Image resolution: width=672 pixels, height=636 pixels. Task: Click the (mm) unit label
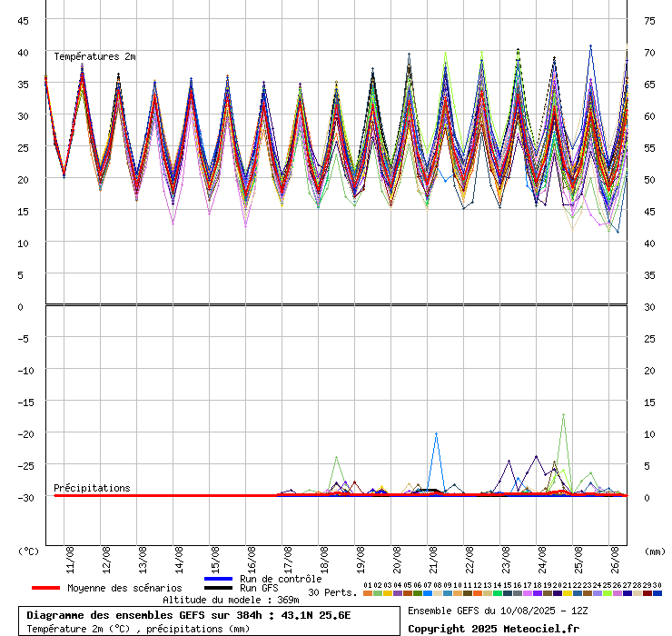tap(655, 552)
